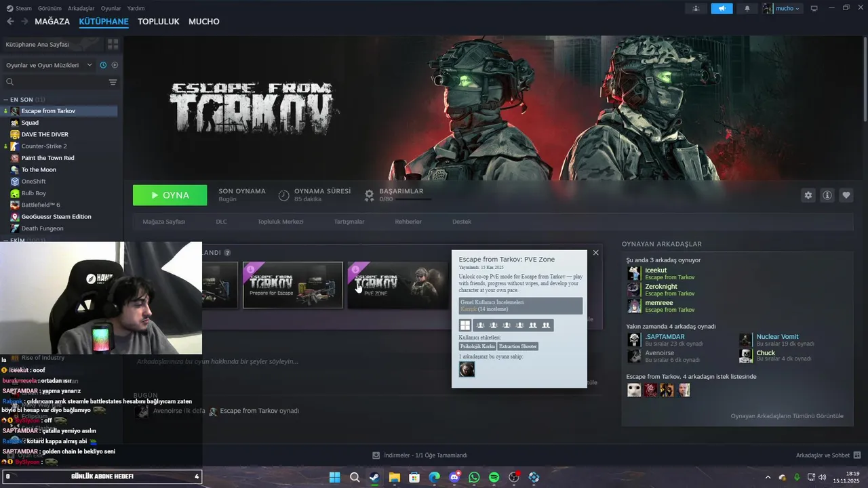
Task: Open Kütüphane Ana Sayfası button
Action: (x=53, y=44)
